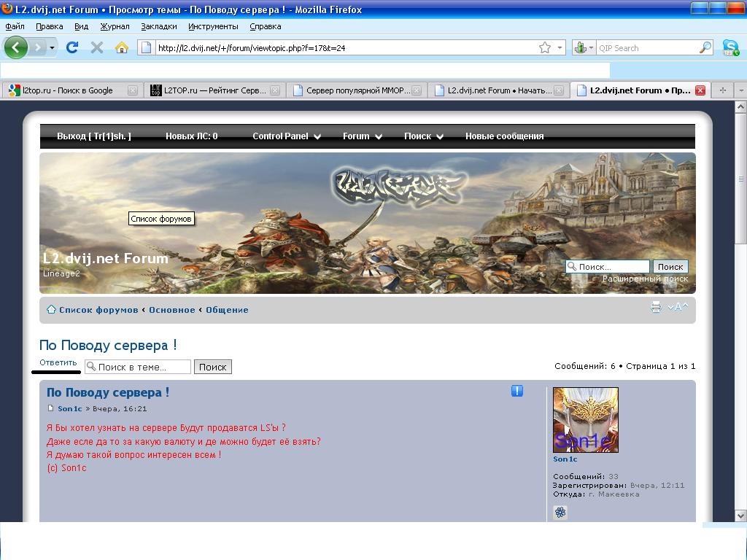Go to the Home page icon
The image size is (747, 560).
[122, 47]
